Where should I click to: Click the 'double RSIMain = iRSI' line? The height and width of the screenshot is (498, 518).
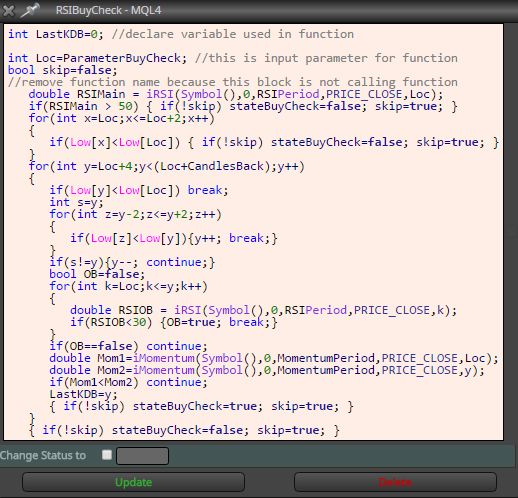pyautogui.click(x=236, y=94)
